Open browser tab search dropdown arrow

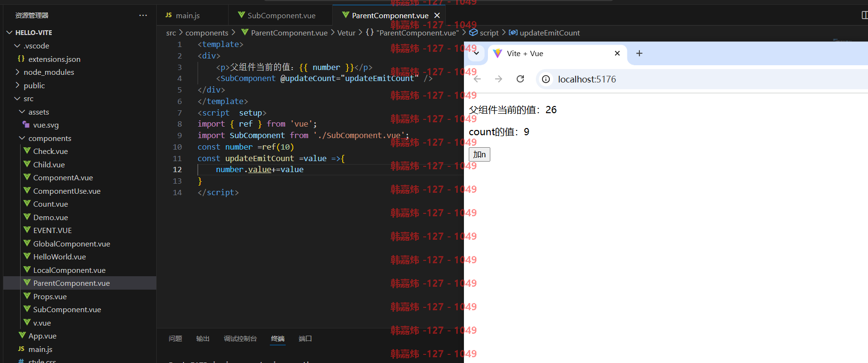click(476, 53)
